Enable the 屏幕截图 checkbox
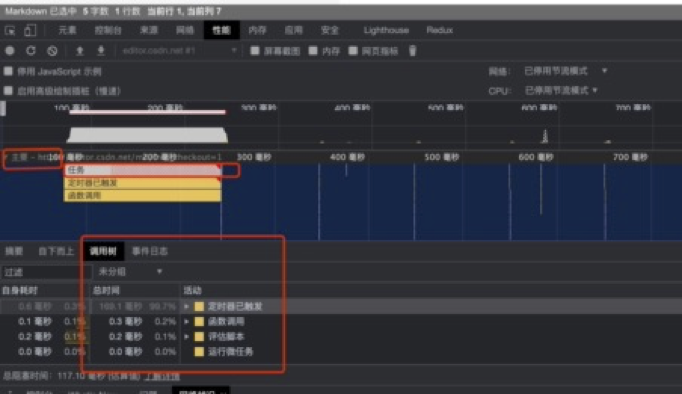This screenshot has height=394, width=682. tap(255, 51)
